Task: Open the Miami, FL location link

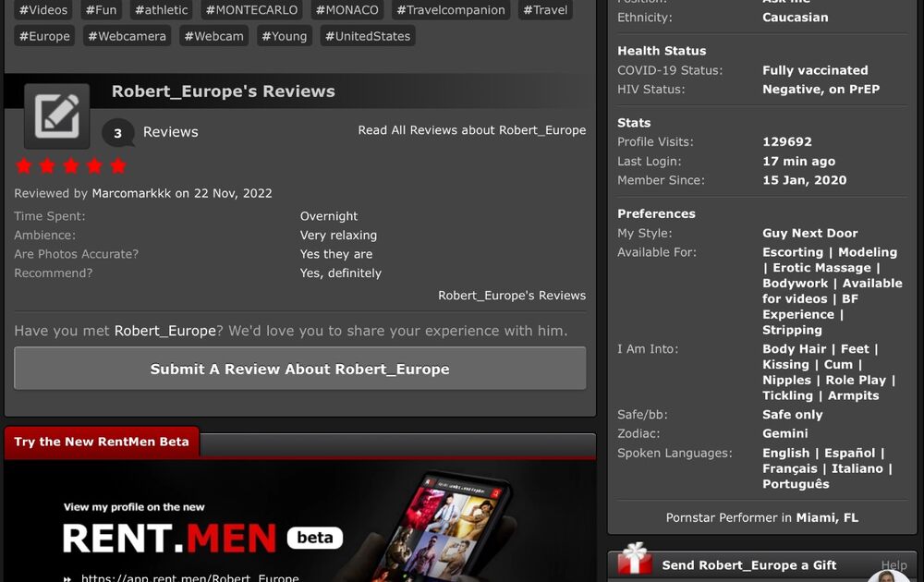Action: [827, 518]
